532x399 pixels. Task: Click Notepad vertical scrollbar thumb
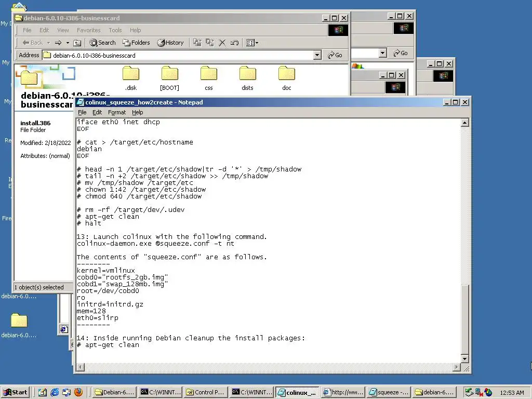[465, 319]
